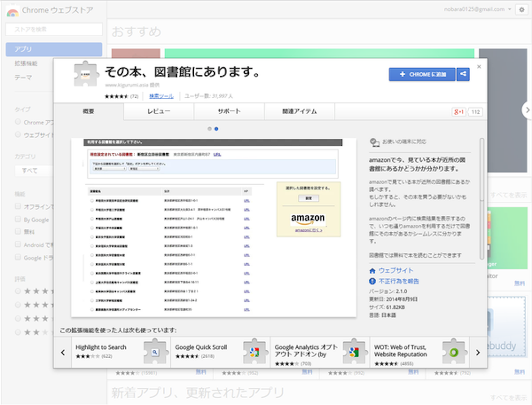The height and width of the screenshot is (405, 532).
Task: Select 拡張機能 in the sidebar
Action: tap(26, 63)
